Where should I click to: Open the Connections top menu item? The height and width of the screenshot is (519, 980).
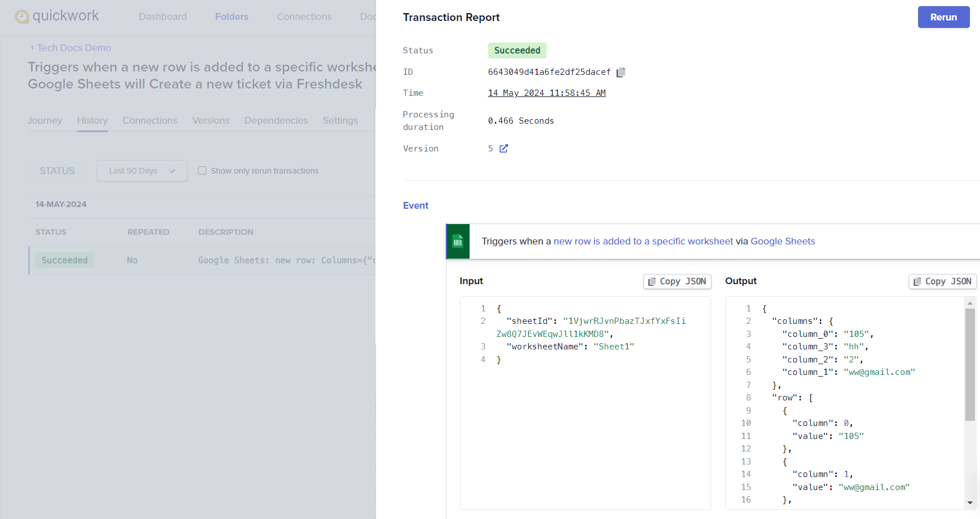(x=304, y=16)
